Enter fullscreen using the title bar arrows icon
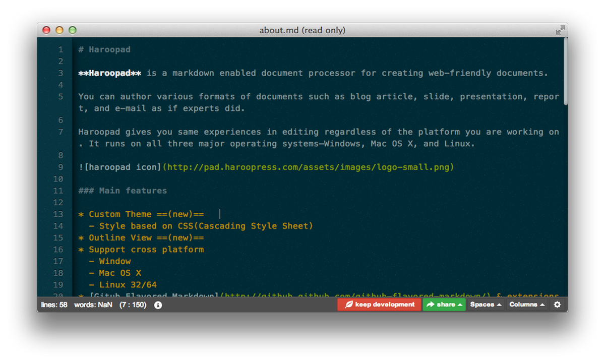The height and width of the screenshot is (364, 605). (560, 30)
